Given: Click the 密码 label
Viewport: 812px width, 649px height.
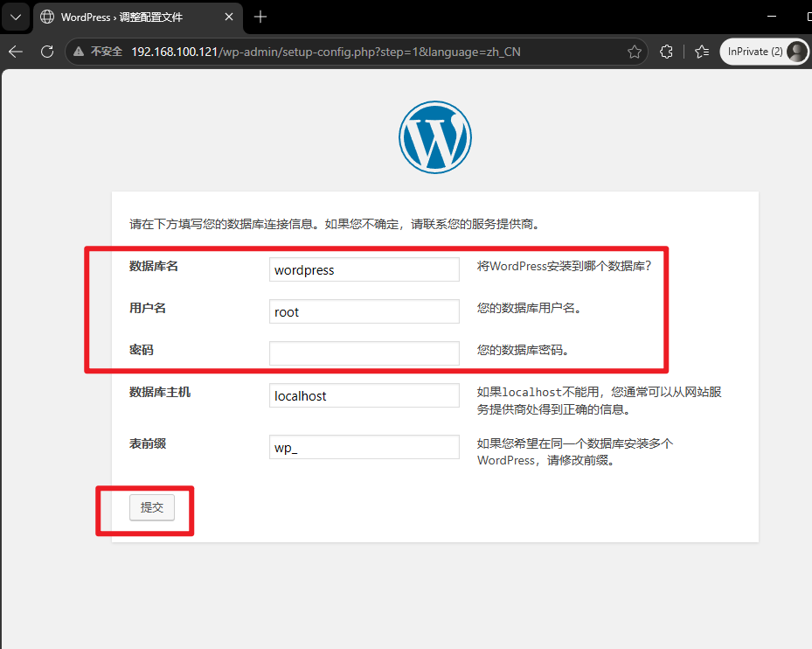Looking at the screenshot, I should point(142,350).
